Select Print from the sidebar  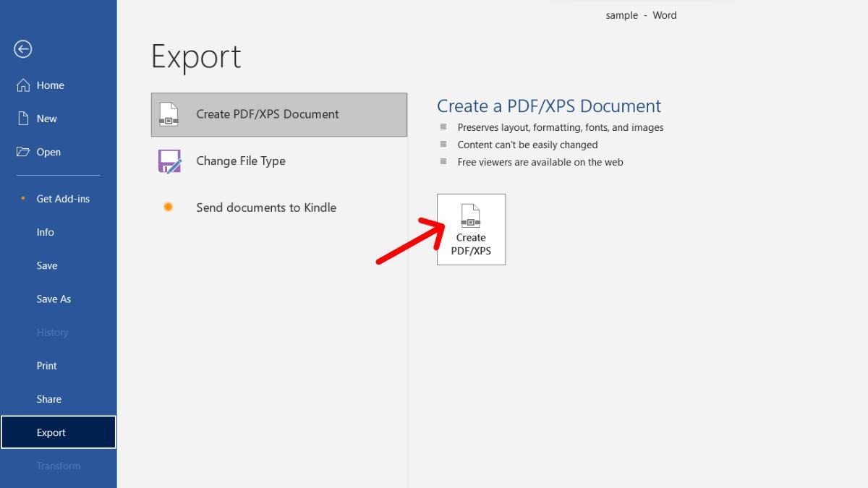47,366
